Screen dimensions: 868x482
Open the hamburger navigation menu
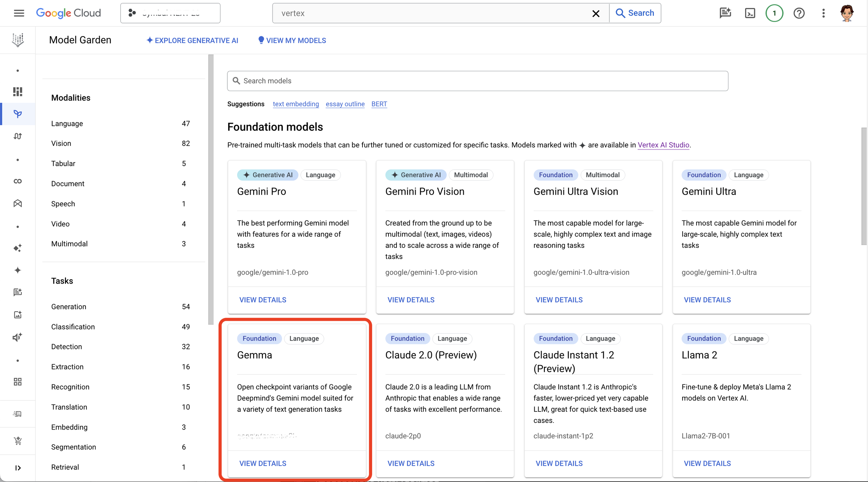pos(19,13)
